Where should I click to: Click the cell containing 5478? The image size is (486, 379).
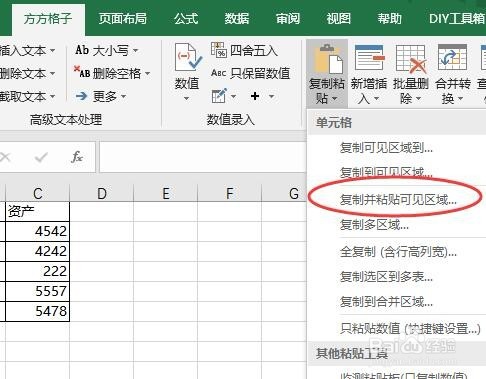click(38, 311)
